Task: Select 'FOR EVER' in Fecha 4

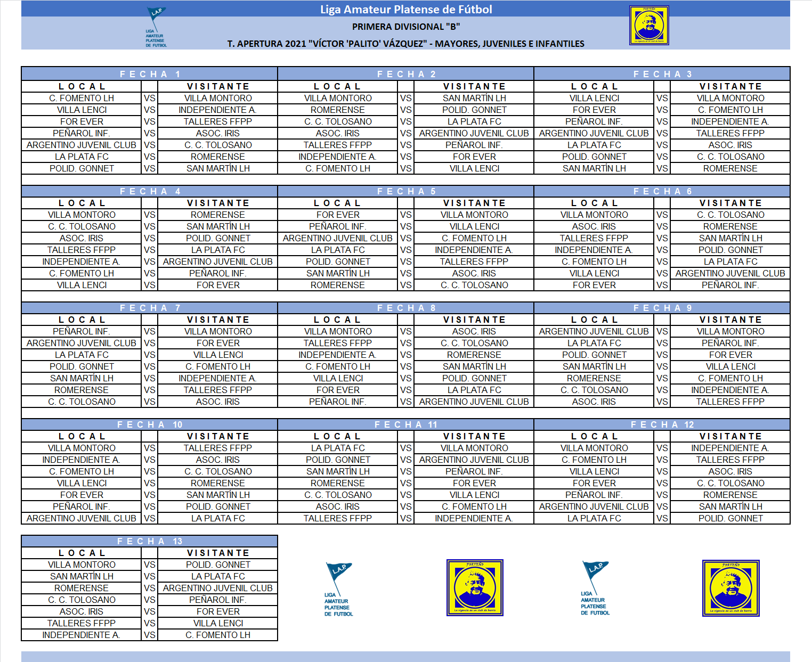Action: click(x=218, y=285)
